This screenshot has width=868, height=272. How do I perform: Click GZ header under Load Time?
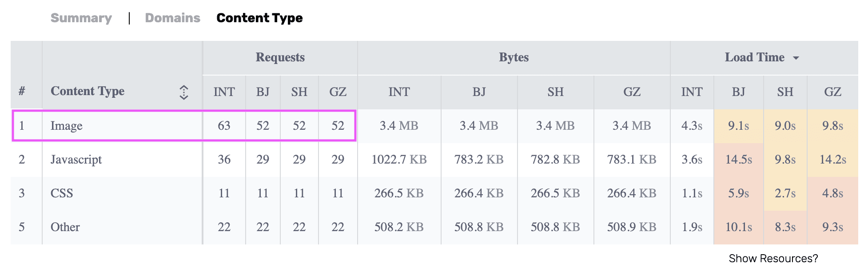point(832,92)
